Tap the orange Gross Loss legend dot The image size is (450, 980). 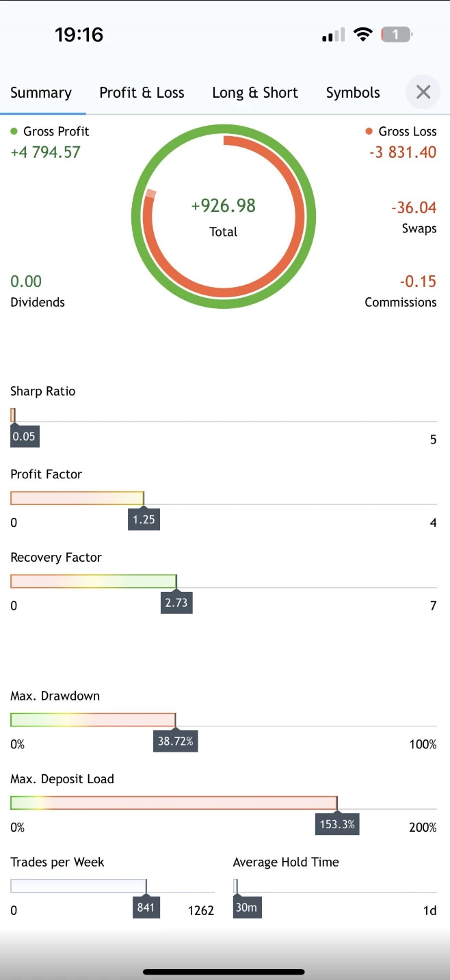pyautogui.click(x=369, y=131)
